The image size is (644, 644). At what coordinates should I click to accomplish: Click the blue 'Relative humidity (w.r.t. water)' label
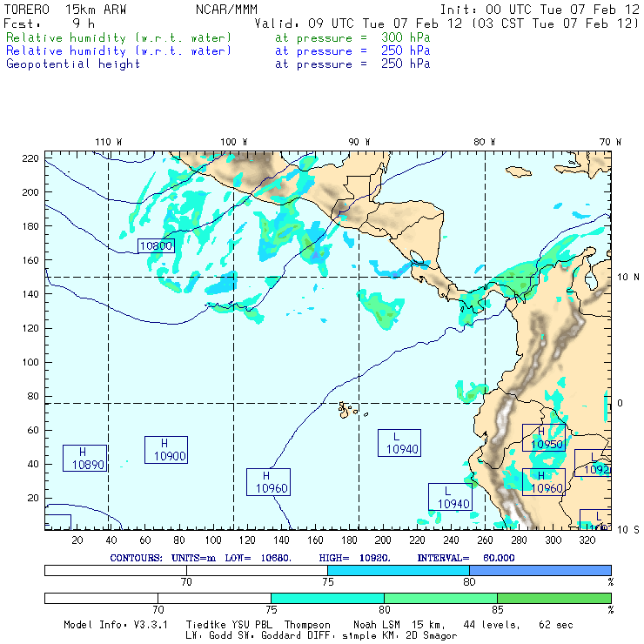(x=118, y=51)
